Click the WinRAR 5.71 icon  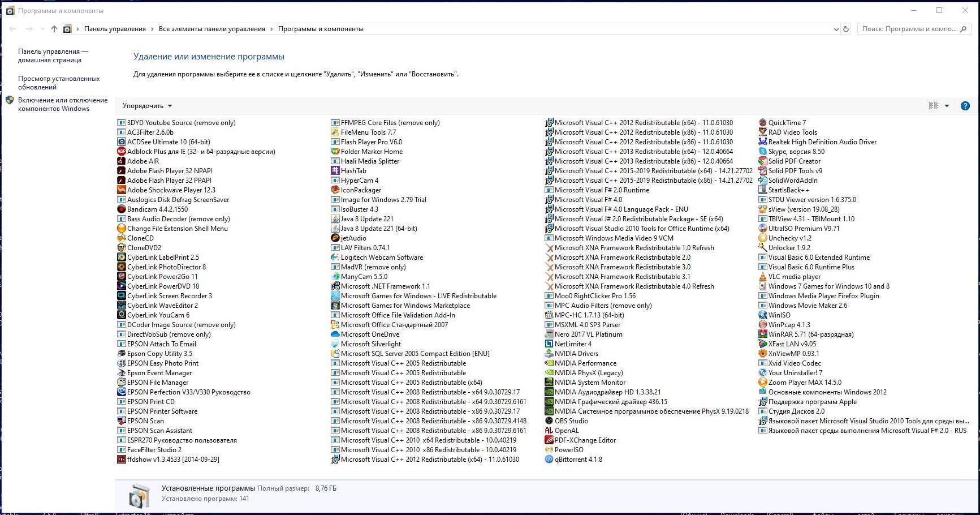[x=762, y=334]
